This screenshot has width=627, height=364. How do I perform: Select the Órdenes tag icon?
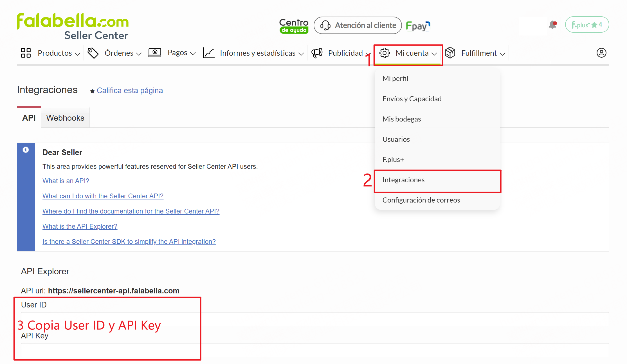point(93,53)
